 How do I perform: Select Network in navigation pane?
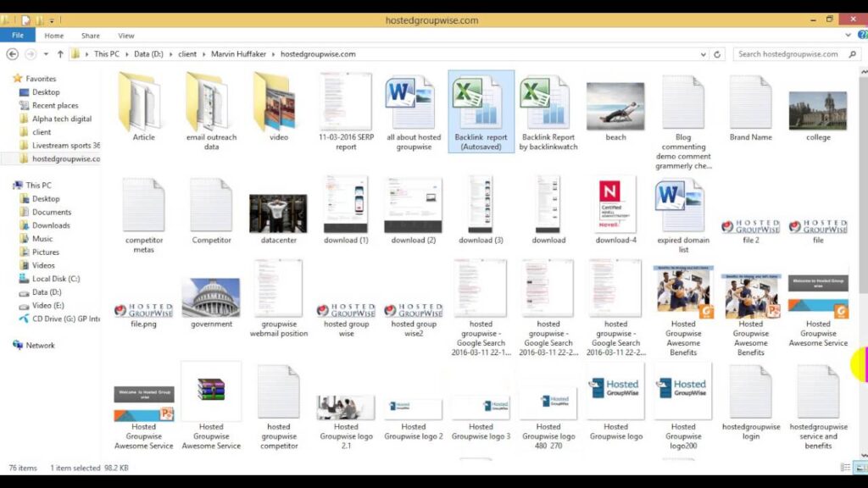40,346
